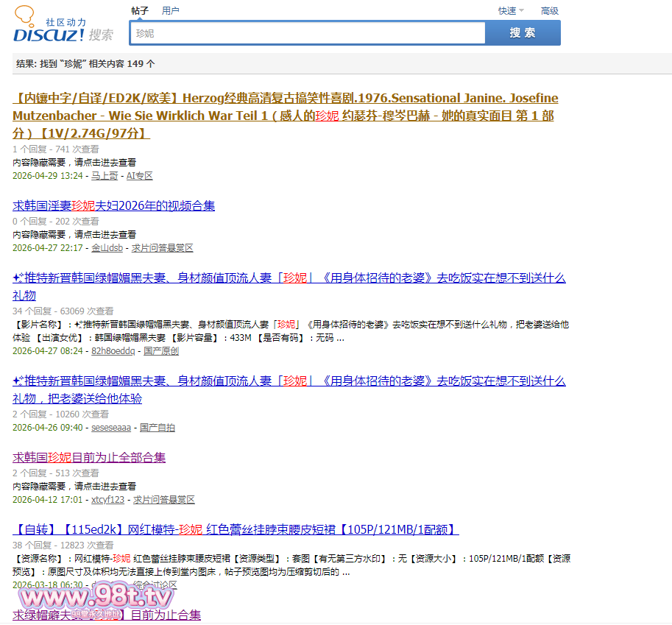This screenshot has width=672, height=625.
Task: Open the 105P/121MB 自转 115ed2k result title
Action: coord(236,529)
